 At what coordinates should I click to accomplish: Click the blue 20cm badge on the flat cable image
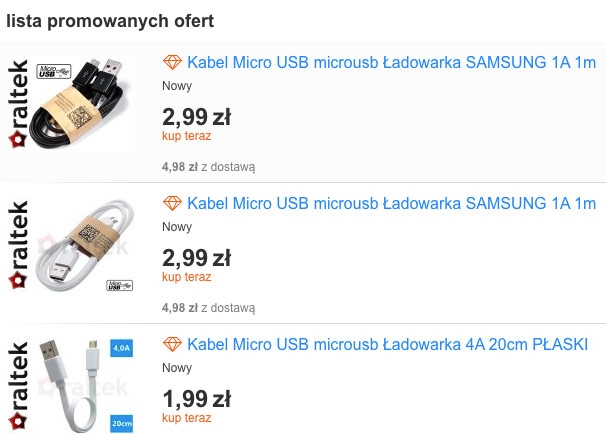point(122,422)
